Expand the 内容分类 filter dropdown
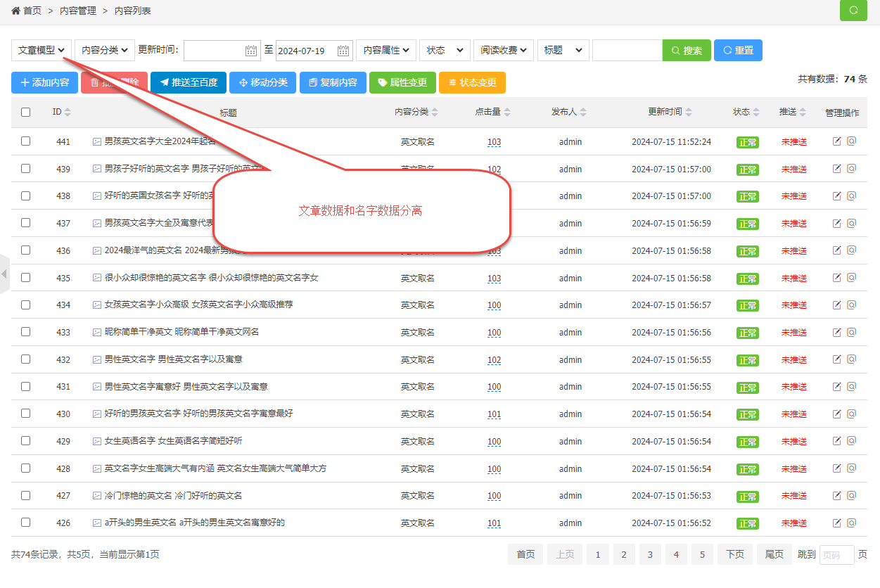Screen dimensions: 880x588 (x=104, y=51)
